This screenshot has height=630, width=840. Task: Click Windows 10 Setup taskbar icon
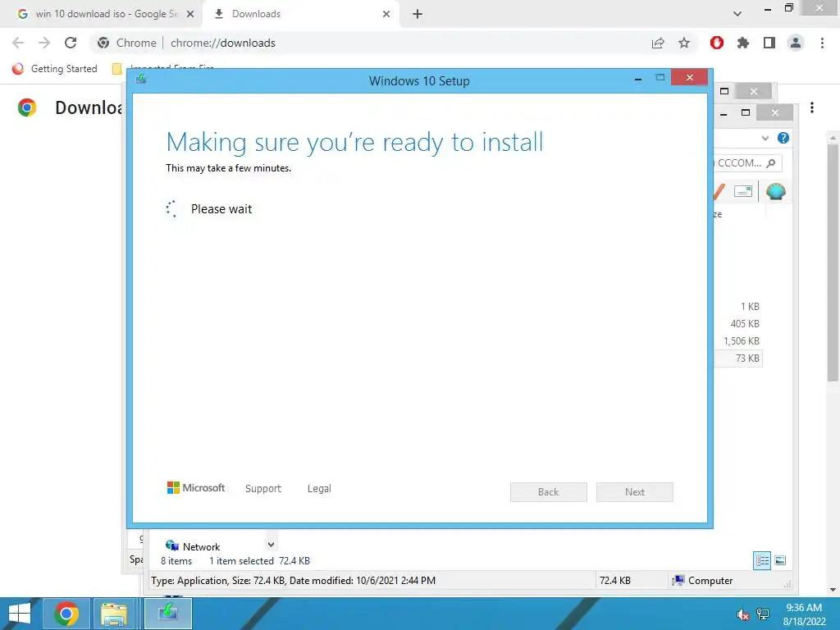[167, 614]
